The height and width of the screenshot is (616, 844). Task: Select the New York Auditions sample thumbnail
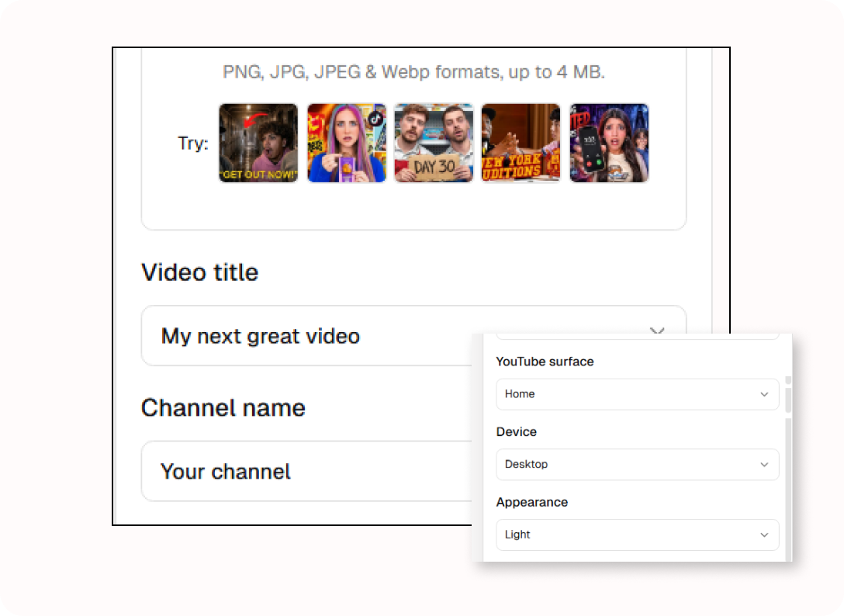pos(521,144)
